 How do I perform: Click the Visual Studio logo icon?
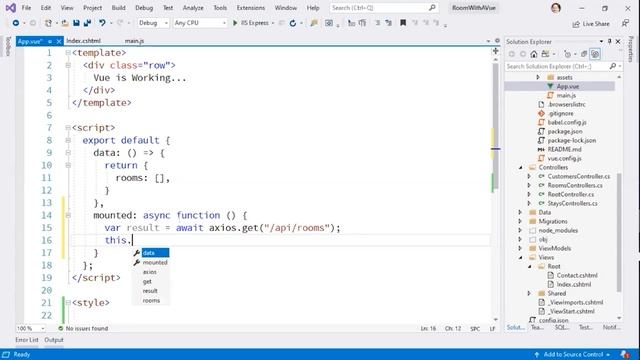coord(11,8)
